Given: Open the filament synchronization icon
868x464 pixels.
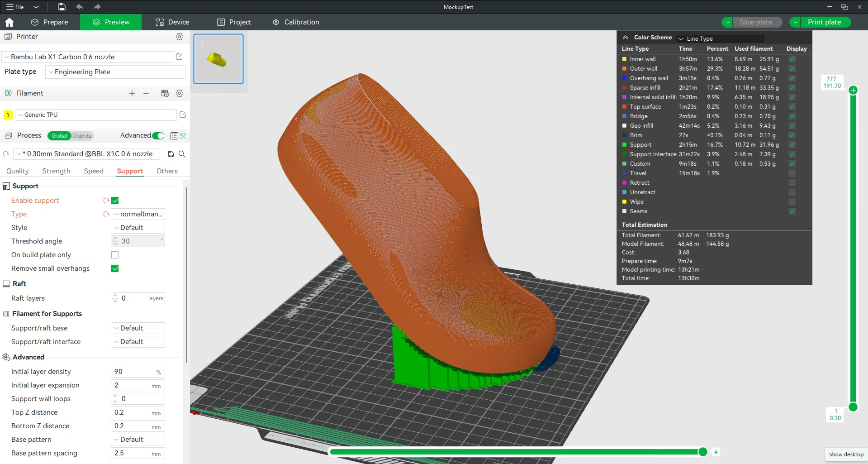Looking at the screenshot, I should [x=165, y=93].
